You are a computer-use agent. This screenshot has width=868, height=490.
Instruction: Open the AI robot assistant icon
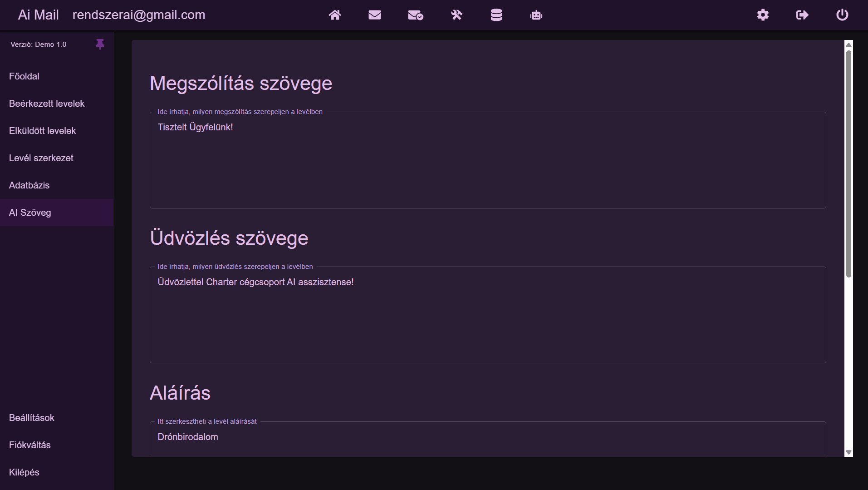536,15
